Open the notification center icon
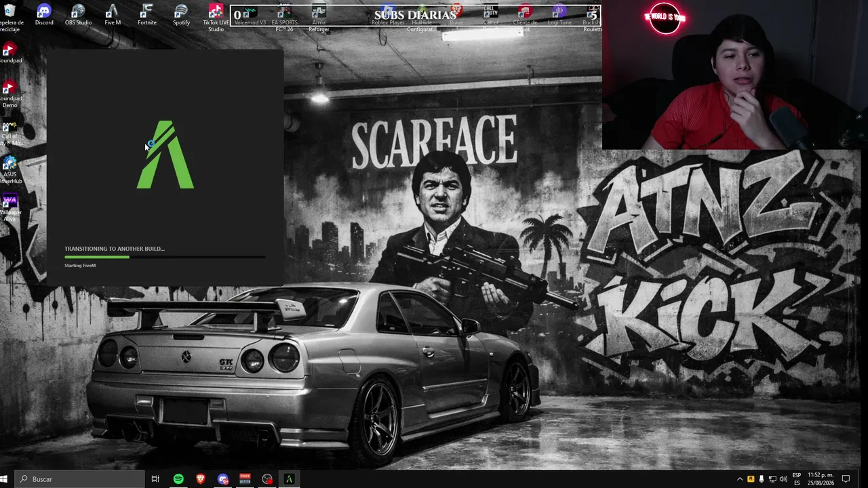The image size is (868, 488). tap(846, 479)
